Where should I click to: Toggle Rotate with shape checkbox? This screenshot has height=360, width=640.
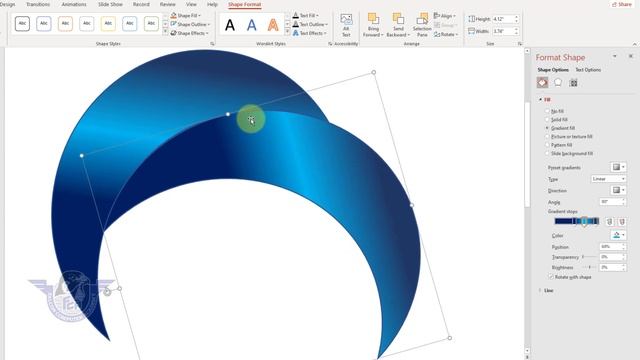coord(551,277)
